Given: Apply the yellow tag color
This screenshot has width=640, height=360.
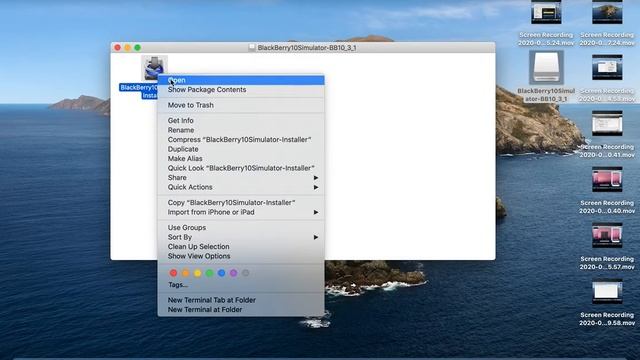Looking at the screenshot, I should pos(198,273).
